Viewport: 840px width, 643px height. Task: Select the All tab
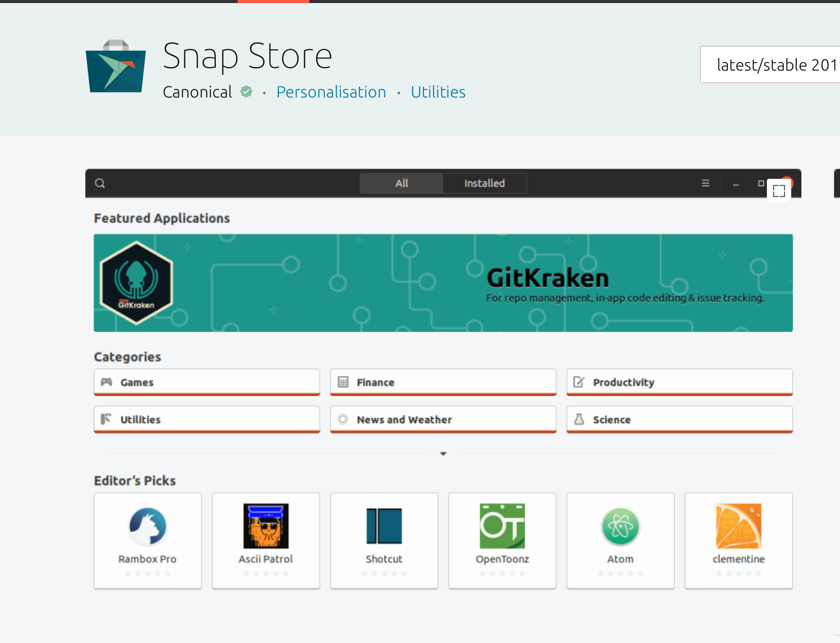pos(401,183)
